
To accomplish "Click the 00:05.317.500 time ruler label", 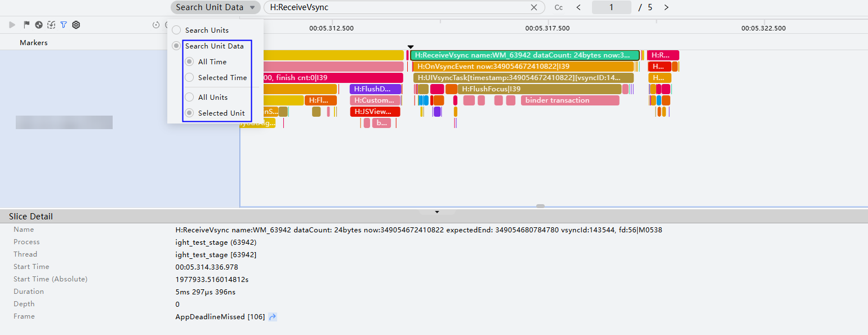I will coord(547,28).
